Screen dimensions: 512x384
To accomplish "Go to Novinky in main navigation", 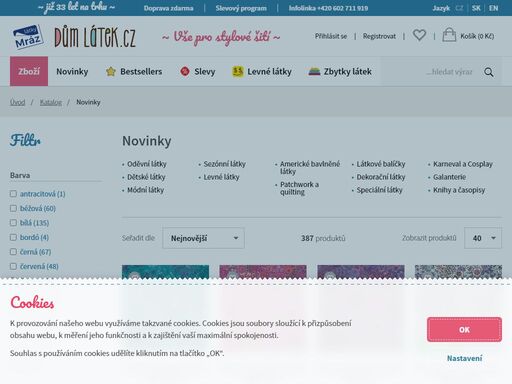I will click(x=72, y=71).
